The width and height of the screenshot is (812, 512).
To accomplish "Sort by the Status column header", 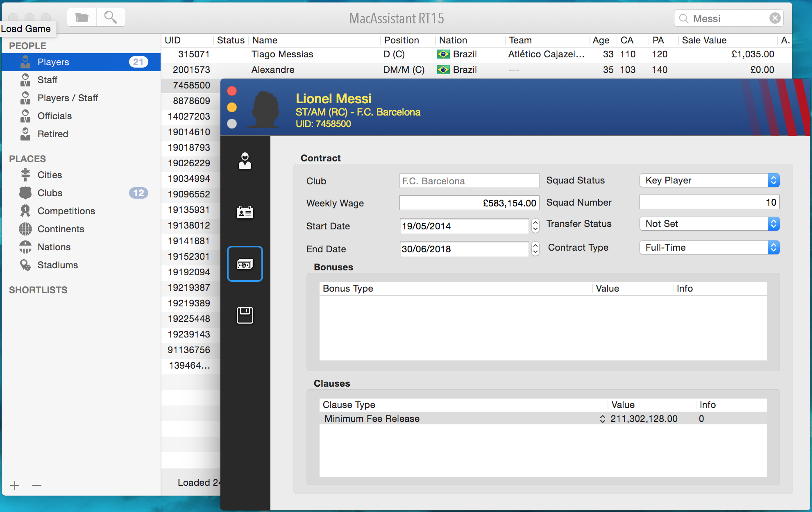I will point(231,40).
